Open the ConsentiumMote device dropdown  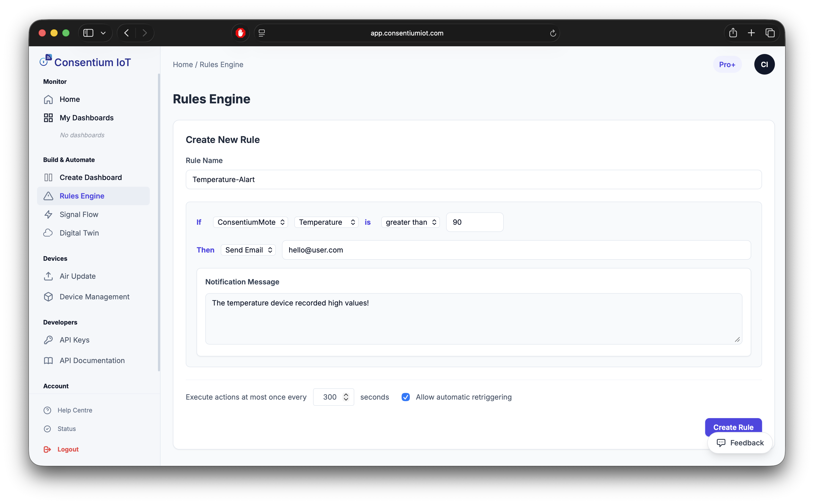pyautogui.click(x=250, y=222)
